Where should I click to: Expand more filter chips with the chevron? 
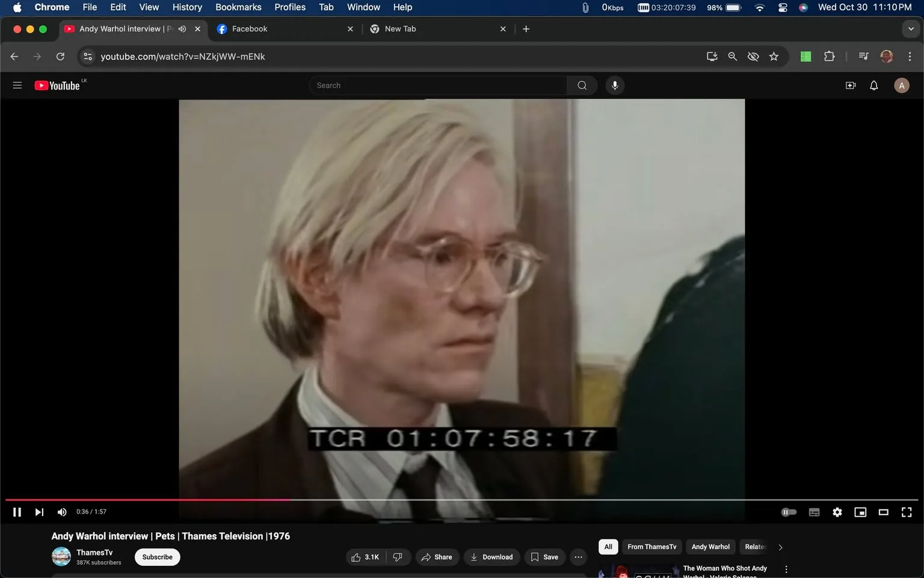(780, 547)
